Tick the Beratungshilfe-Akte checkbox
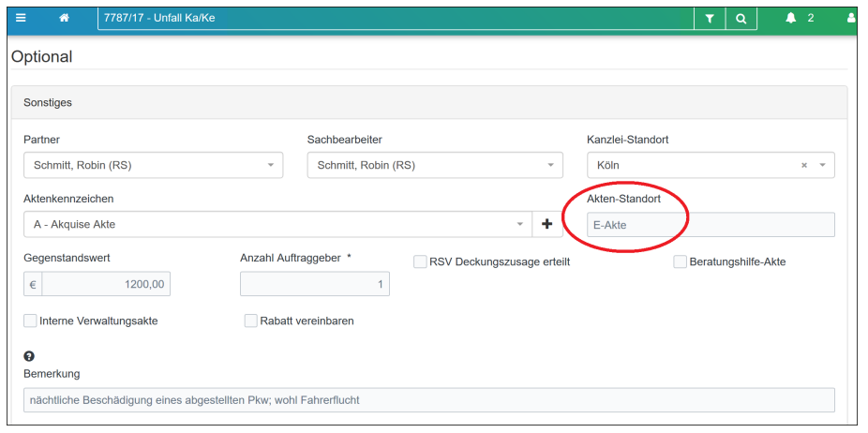This screenshot has width=868, height=433. click(x=681, y=262)
